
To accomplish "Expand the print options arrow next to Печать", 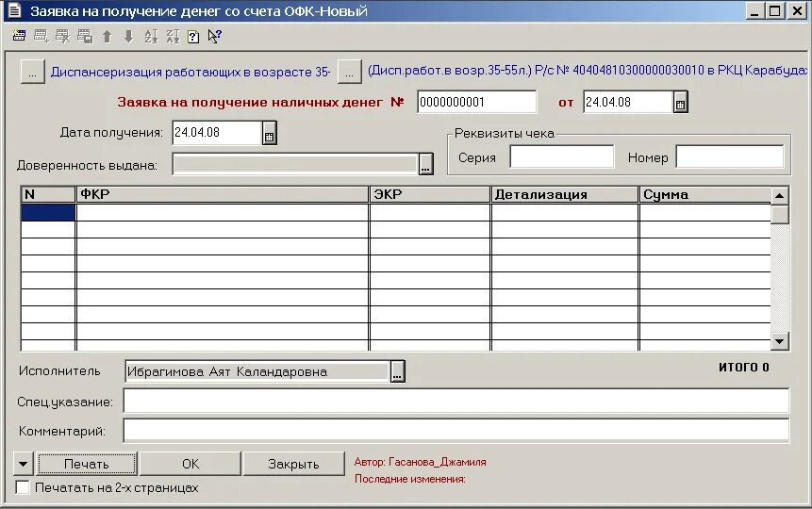I will (x=23, y=464).
